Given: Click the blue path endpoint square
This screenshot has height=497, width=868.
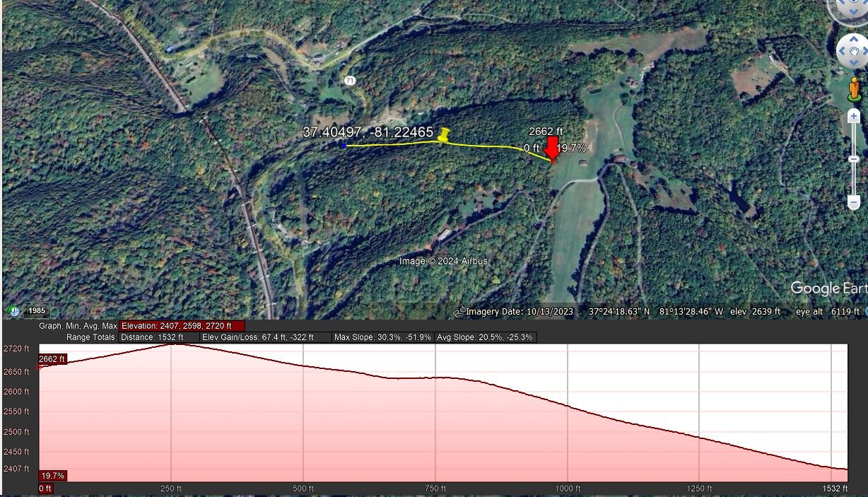Looking at the screenshot, I should pyautogui.click(x=344, y=146).
